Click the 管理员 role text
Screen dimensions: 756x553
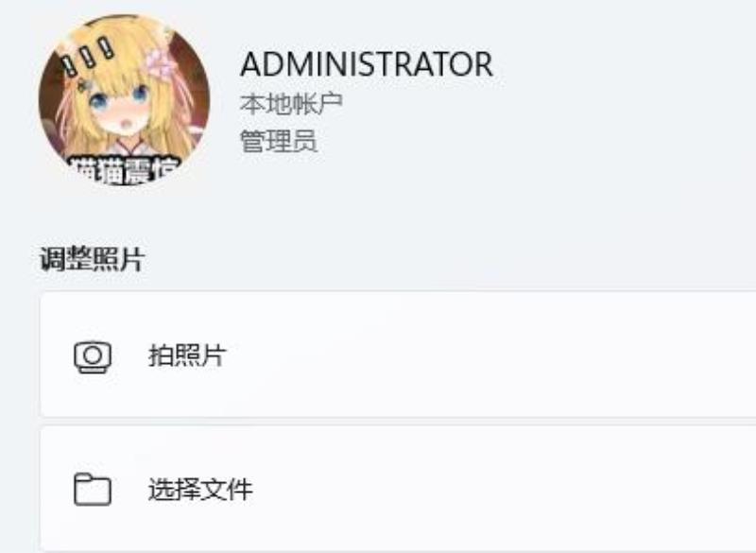pos(279,141)
